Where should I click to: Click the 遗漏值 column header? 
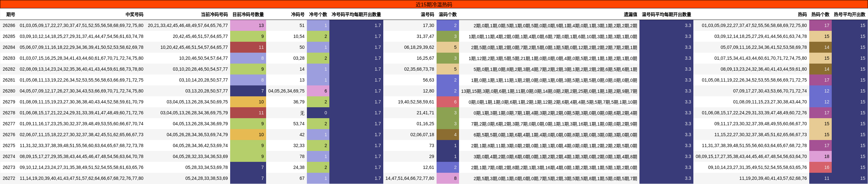(x=630, y=14)
